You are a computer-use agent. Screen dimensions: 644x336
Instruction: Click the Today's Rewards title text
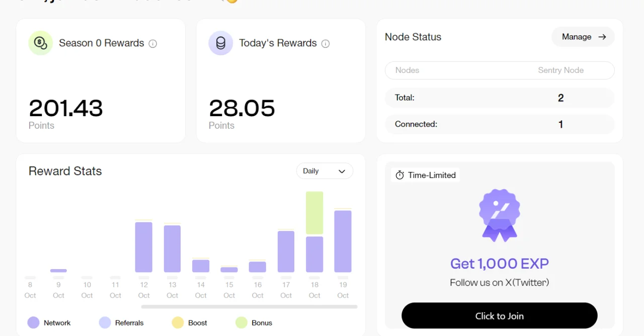pos(278,43)
